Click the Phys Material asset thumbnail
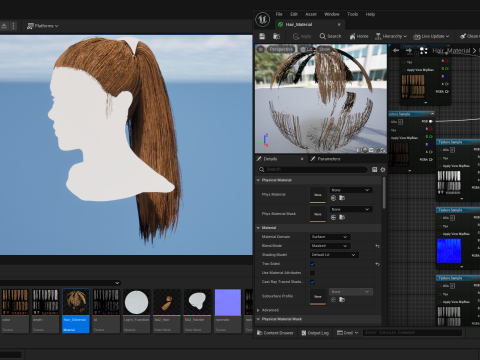480x360 pixels. tap(318, 195)
